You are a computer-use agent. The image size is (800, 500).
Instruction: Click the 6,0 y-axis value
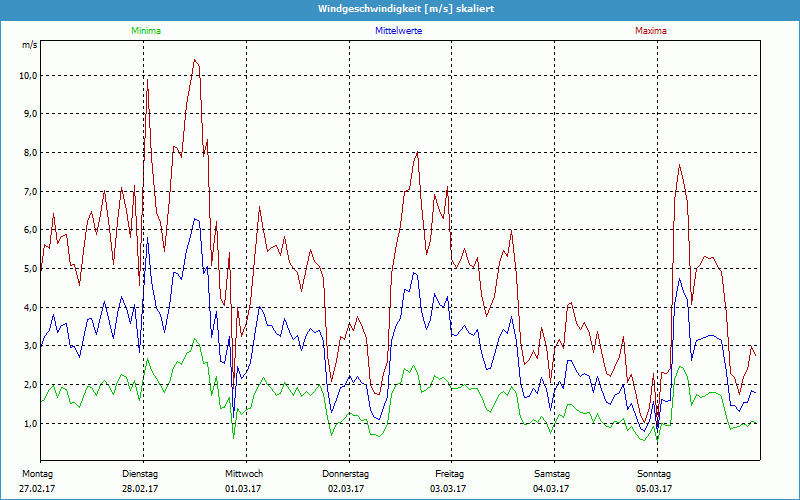click(x=30, y=230)
